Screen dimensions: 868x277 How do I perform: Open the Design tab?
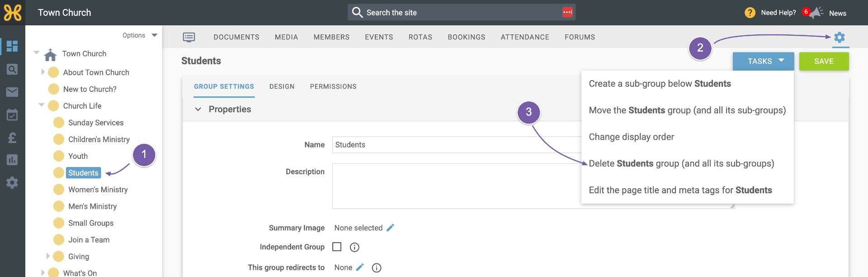(282, 86)
